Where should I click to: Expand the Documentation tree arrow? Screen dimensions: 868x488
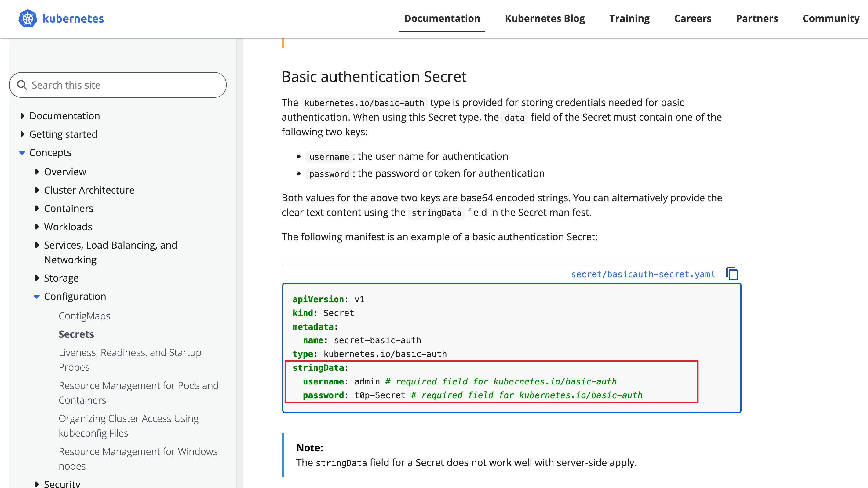[x=22, y=116]
